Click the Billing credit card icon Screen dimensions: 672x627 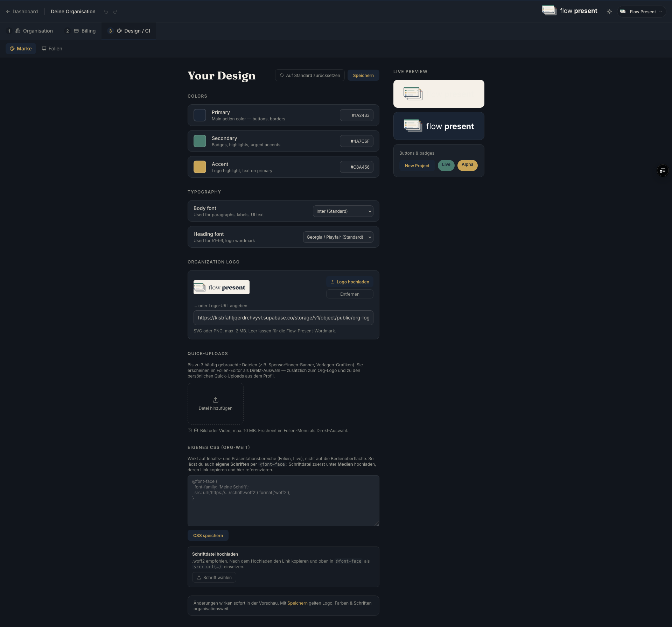tap(76, 31)
